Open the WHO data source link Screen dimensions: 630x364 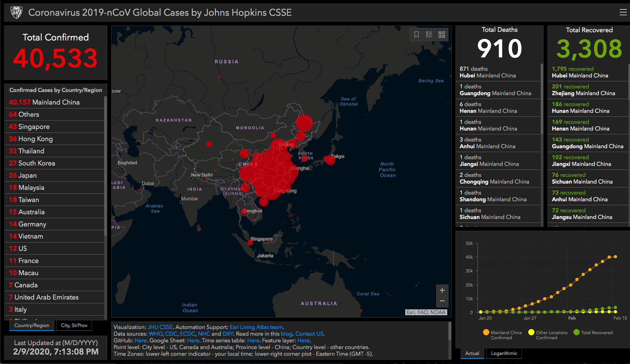pos(156,334)
